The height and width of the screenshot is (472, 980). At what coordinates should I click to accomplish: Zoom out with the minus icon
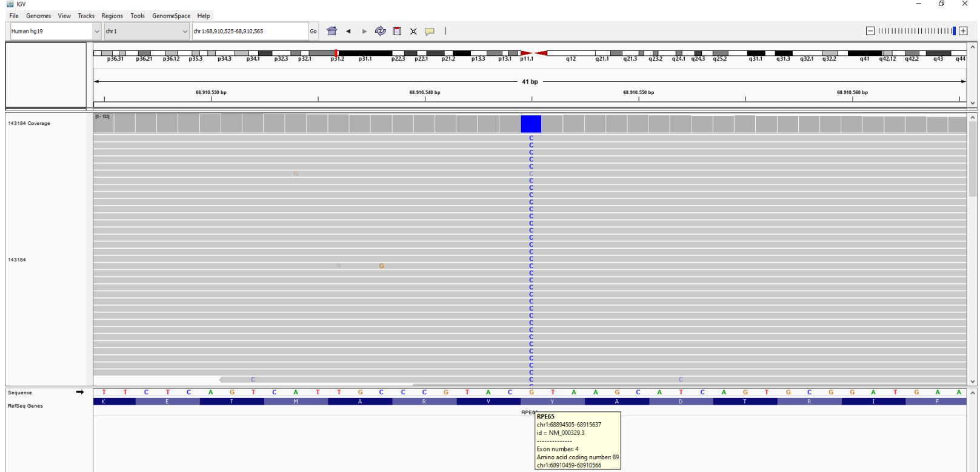coord(870,31)
